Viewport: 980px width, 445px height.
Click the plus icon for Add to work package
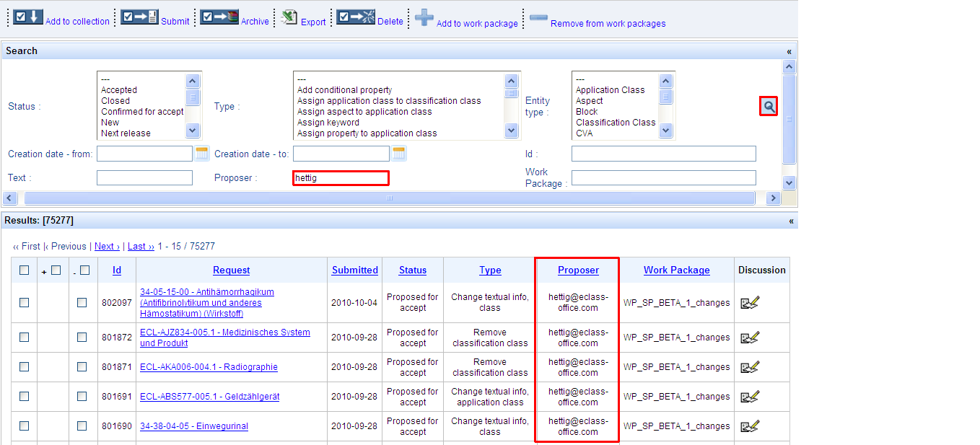[424, 18]
